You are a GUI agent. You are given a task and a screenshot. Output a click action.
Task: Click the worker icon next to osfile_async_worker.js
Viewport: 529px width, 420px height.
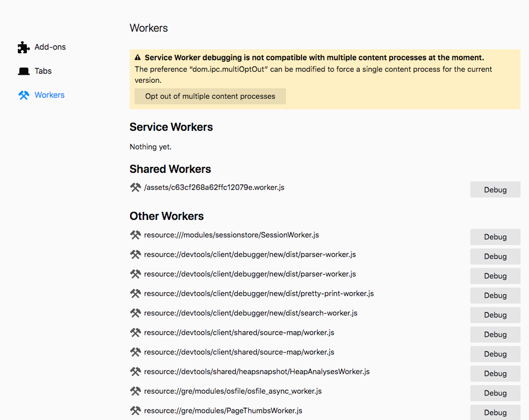(x=135, y=391)
